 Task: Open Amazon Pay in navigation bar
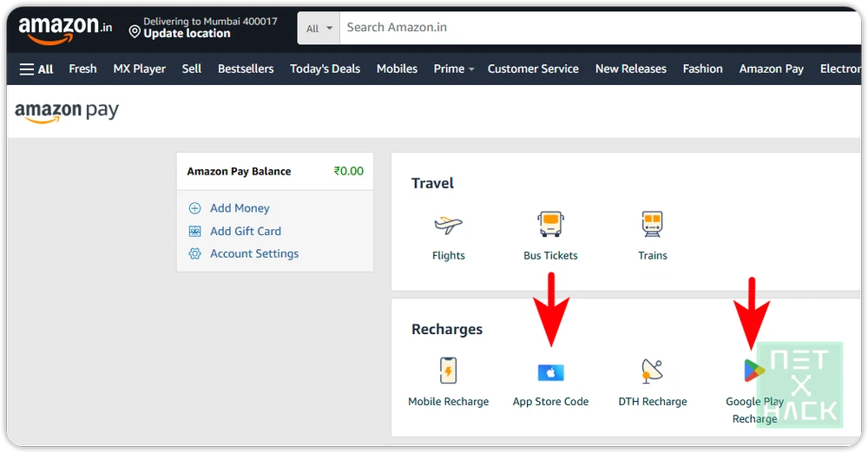pyautogui.click(x=771, y=69)
